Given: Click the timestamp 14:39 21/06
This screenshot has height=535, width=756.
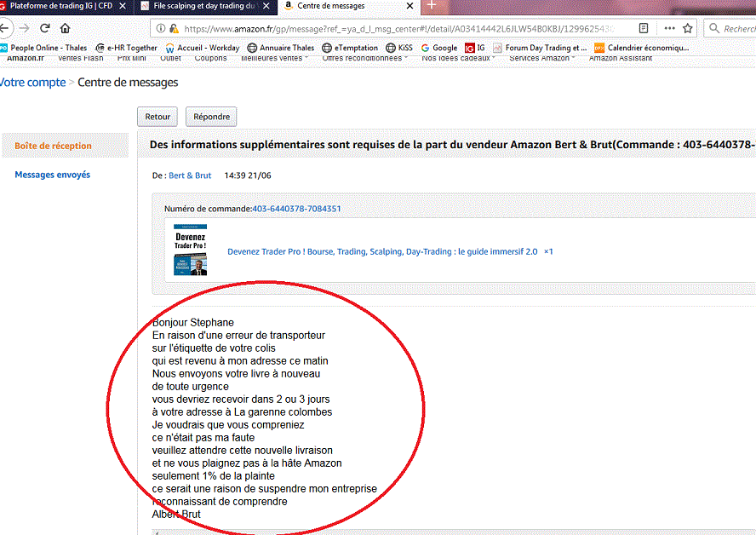Looking at the screenshot, I should tap(248, 175).
